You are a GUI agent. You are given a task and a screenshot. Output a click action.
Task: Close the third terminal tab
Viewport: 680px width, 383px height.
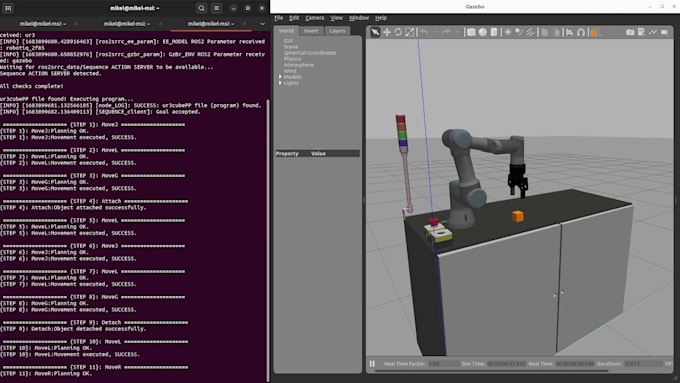(x=245, y=24)
